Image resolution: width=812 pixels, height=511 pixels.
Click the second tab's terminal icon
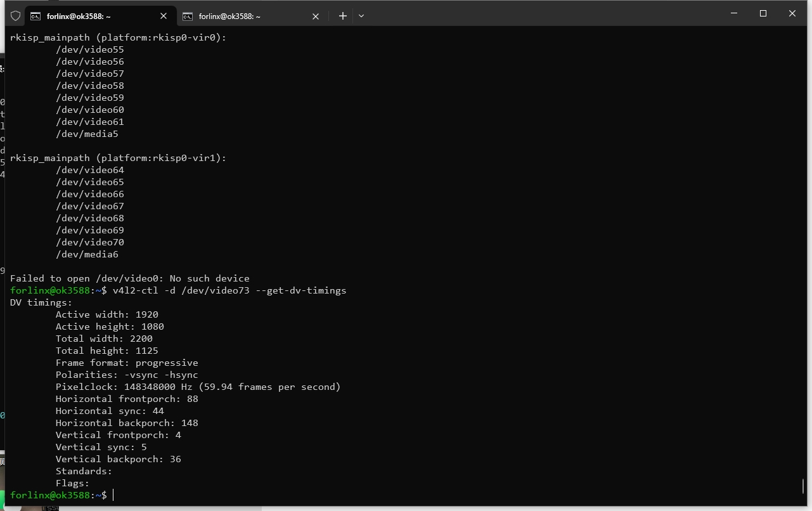[188, 16]
